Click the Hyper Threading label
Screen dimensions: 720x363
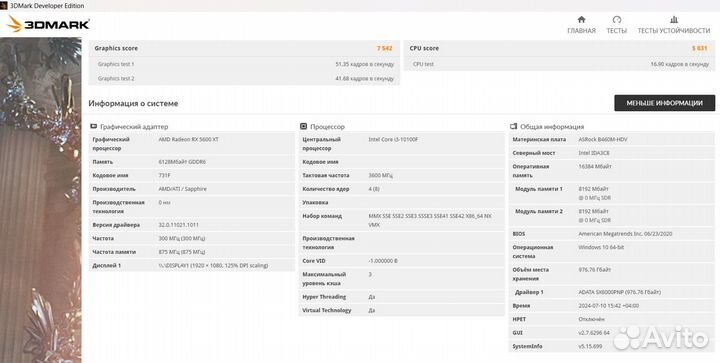pos(324,297)
